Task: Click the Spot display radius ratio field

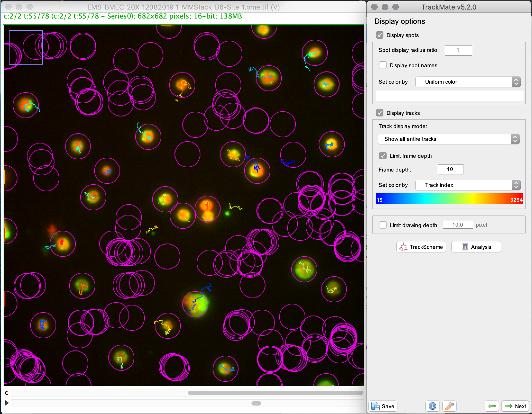Action: click(458, 50)
